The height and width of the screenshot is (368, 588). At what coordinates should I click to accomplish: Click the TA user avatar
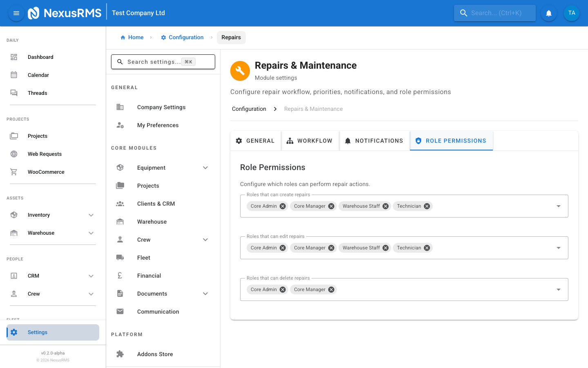coord(571,13)
